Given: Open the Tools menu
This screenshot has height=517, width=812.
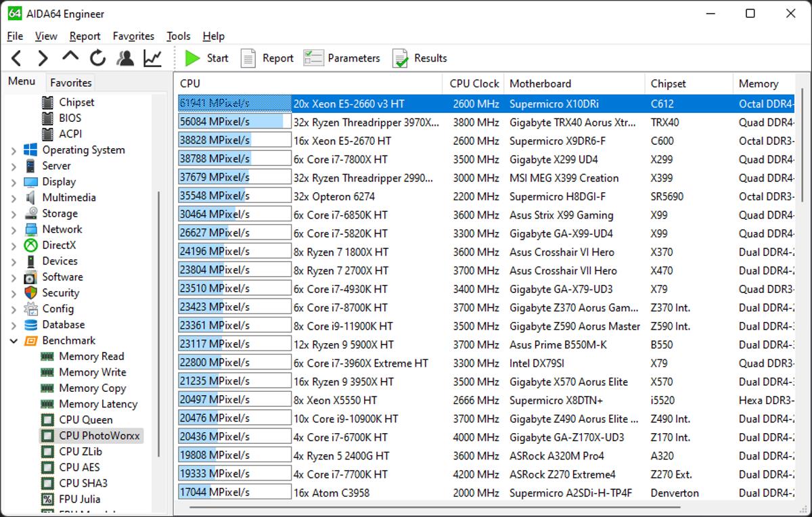Looking at the screenshot, I should coord(178,36).
